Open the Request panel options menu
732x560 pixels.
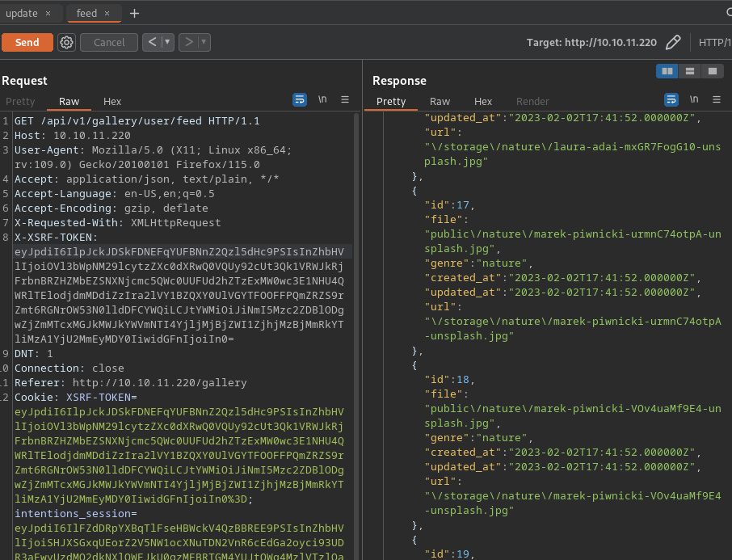click(345, 100)
